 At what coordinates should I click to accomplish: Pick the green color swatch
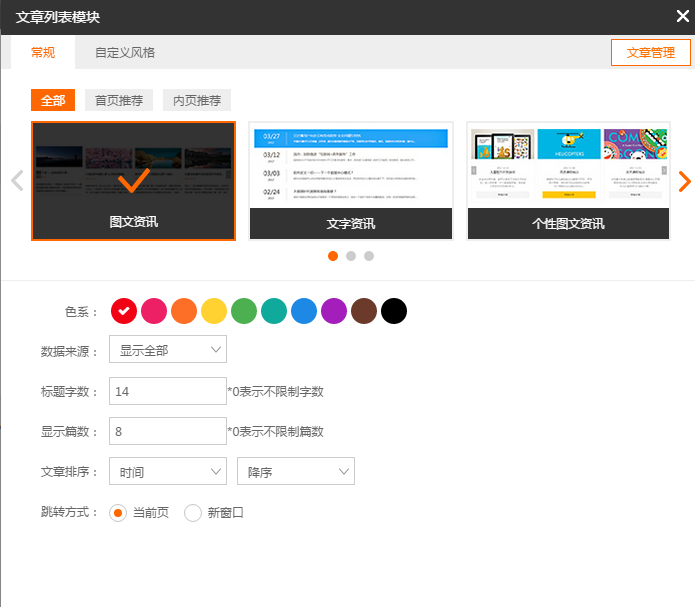(244, 311)
